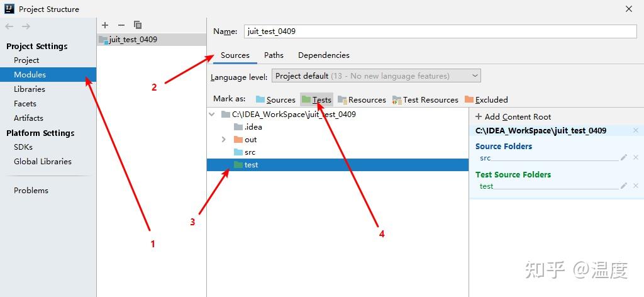Open the Dependencies tab
This screenshot has width=644, height=297.
[323, 55]
